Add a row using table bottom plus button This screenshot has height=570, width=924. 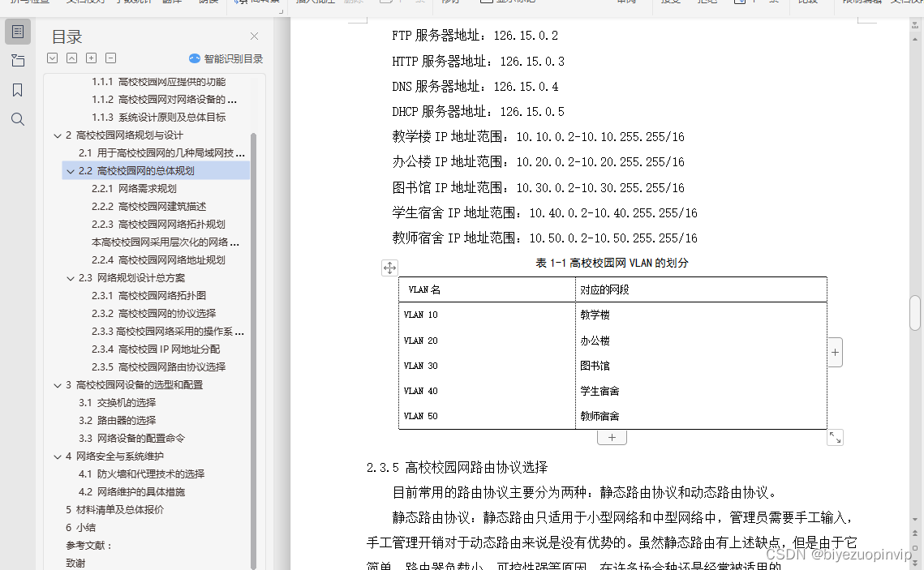coord(612,438)
